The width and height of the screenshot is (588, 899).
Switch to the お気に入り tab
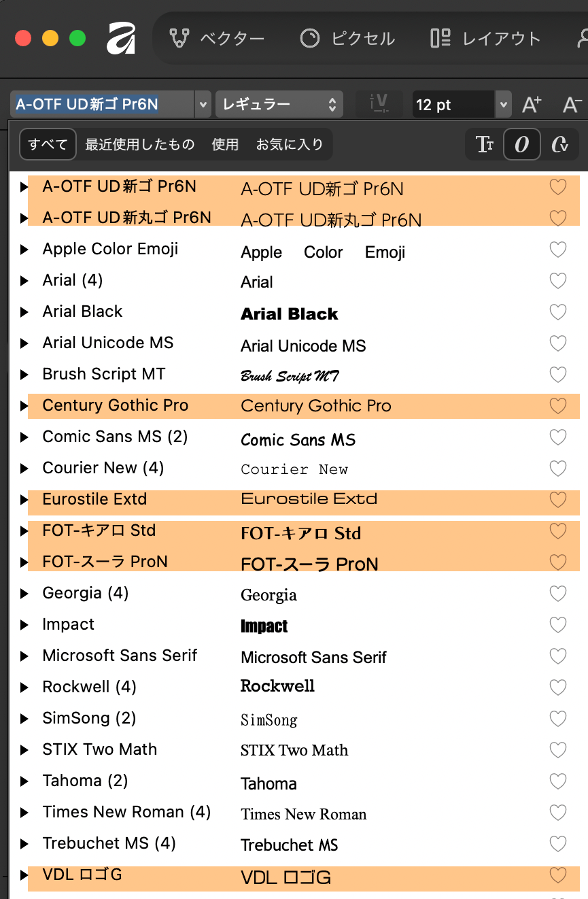click(x=290, y=144)
